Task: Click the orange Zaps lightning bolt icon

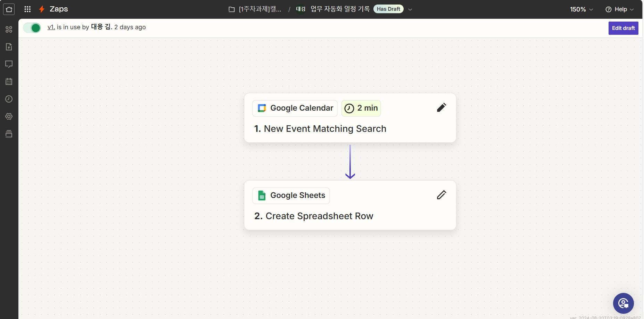Action: [42, 9]
